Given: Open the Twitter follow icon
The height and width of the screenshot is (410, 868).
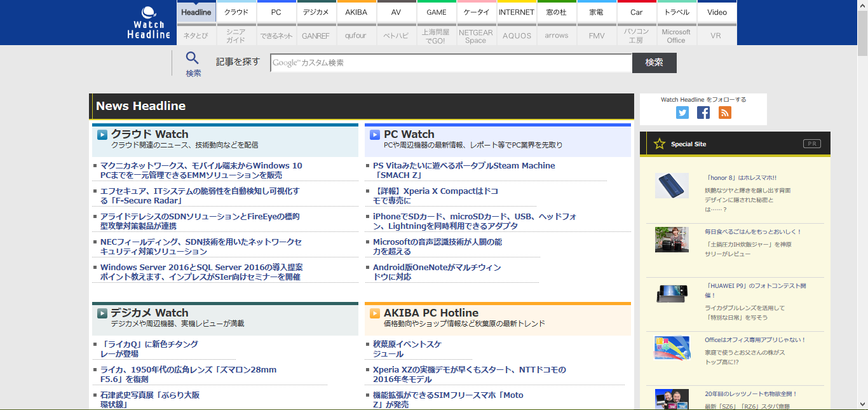Looking at the screenshot, I should point(682,113).
